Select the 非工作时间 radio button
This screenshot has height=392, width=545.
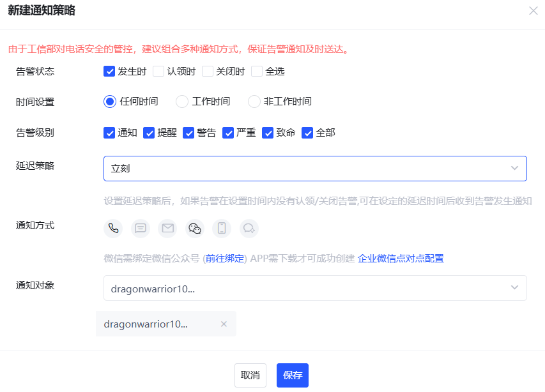click(254, 102)
